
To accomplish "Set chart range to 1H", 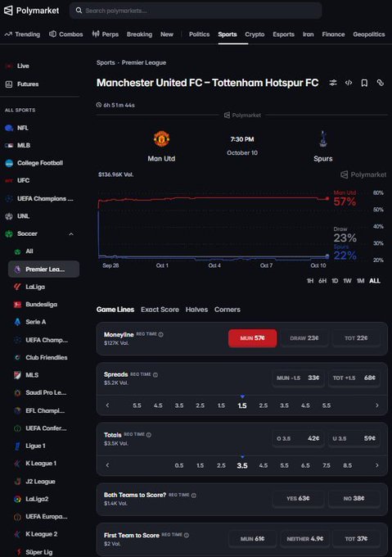I will click(x=310, y=281).
